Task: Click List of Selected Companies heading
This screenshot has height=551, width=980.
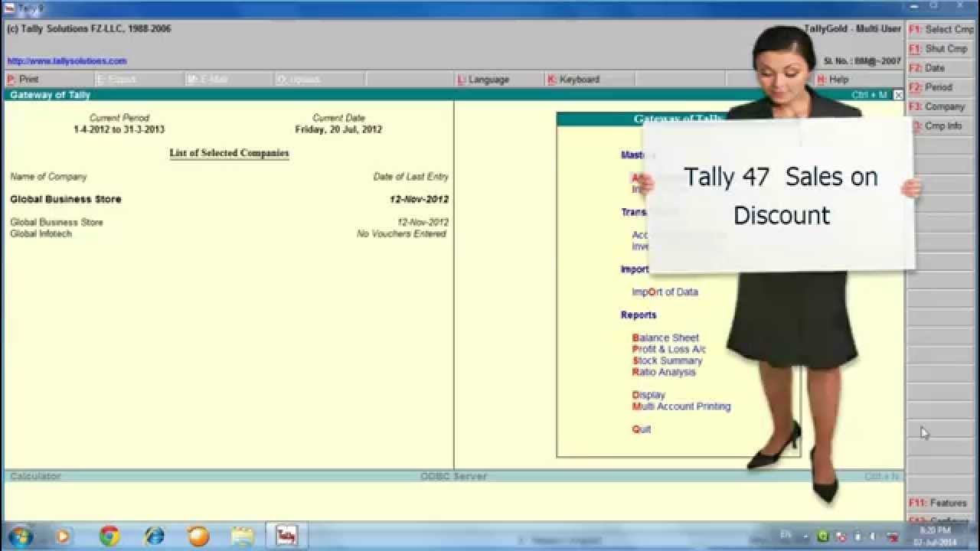Action: pyautogui.click(x=229, y=153)
